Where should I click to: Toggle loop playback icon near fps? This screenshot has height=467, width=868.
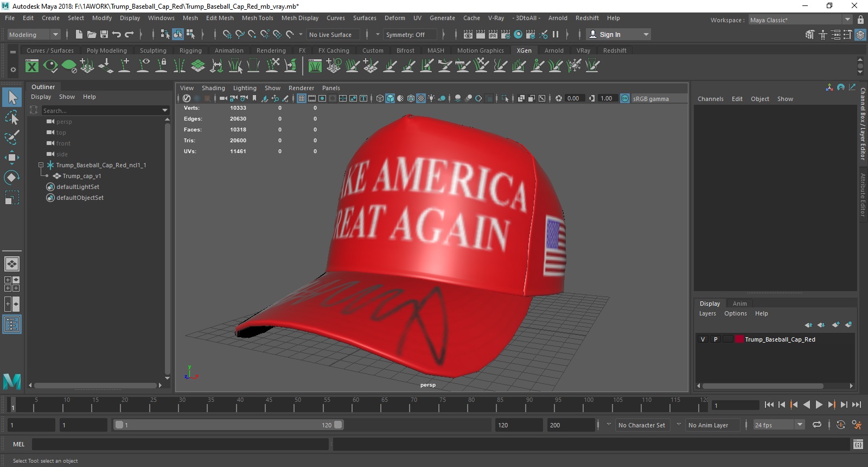(817, 425)
